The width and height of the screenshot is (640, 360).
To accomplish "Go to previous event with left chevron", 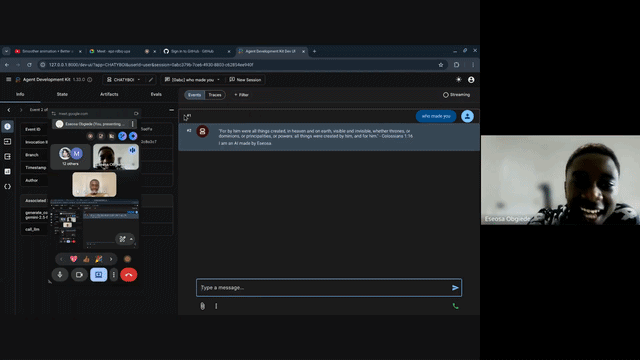I will pos(9,110).
